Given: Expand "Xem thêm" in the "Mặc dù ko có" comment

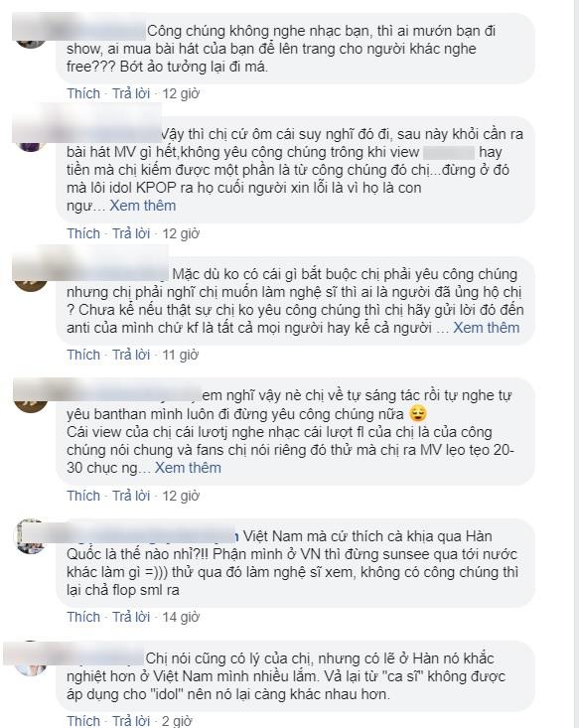Looking at the screenshot, I should (486, 328).
